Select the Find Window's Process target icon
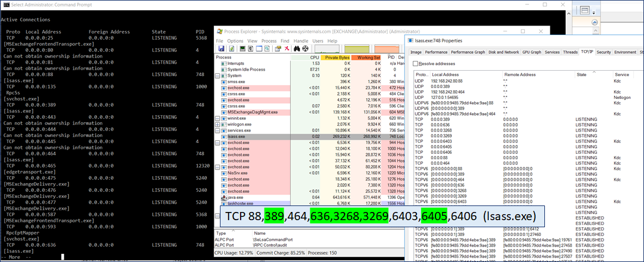Image resolution: width=644 pixels, height=262 pixels. click(x=305, y=49)
